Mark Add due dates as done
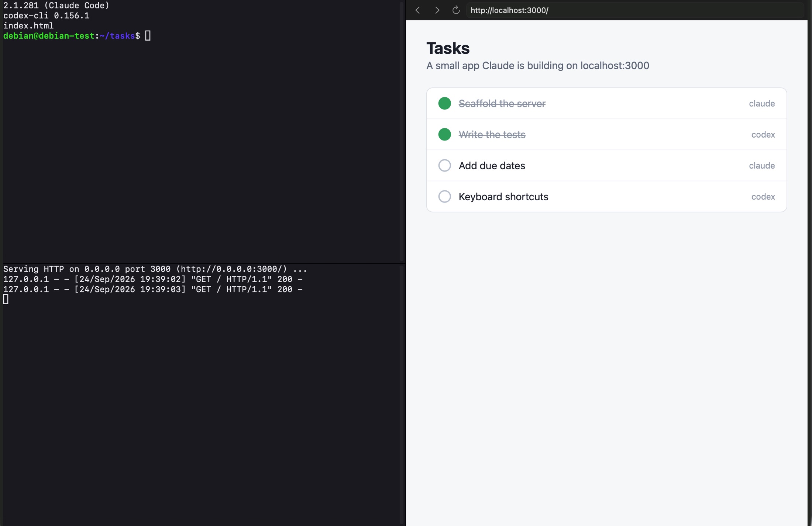 coord(444,165)
